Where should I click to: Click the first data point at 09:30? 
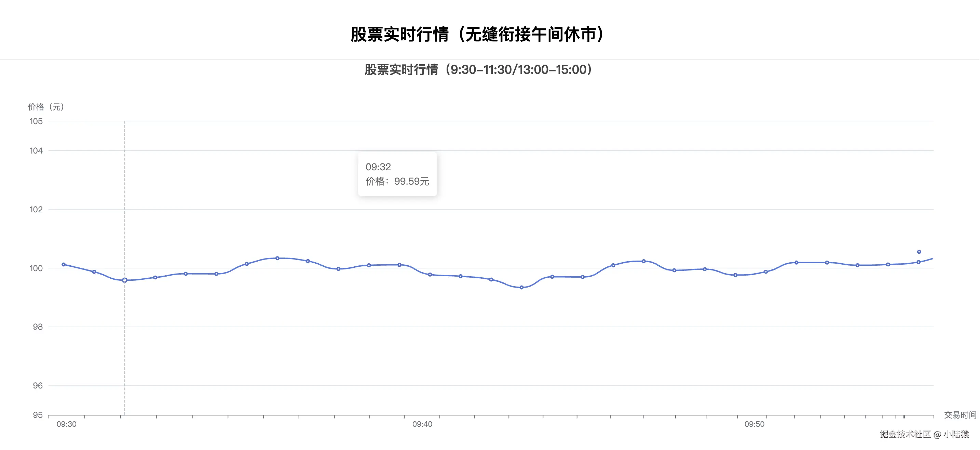pos(64,265)
